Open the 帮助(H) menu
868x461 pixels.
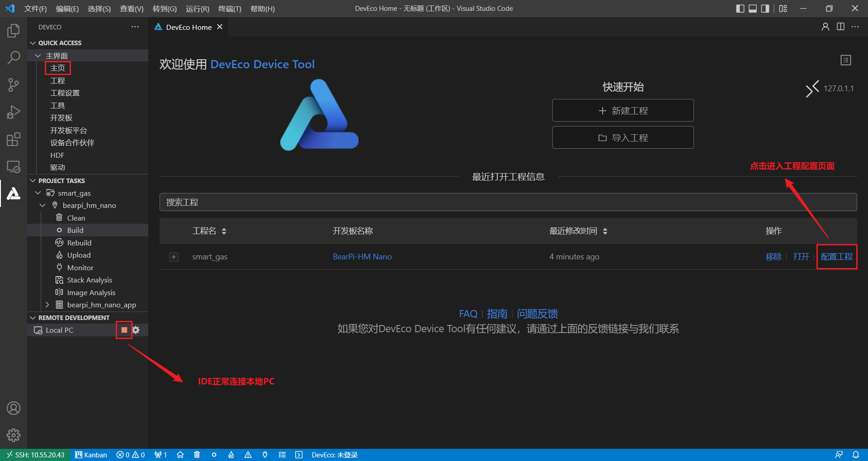(x=263, y=9)
